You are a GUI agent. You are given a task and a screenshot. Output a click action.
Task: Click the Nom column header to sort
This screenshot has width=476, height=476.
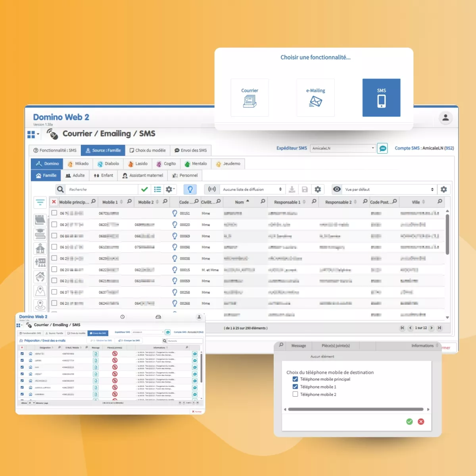(240, 202)
